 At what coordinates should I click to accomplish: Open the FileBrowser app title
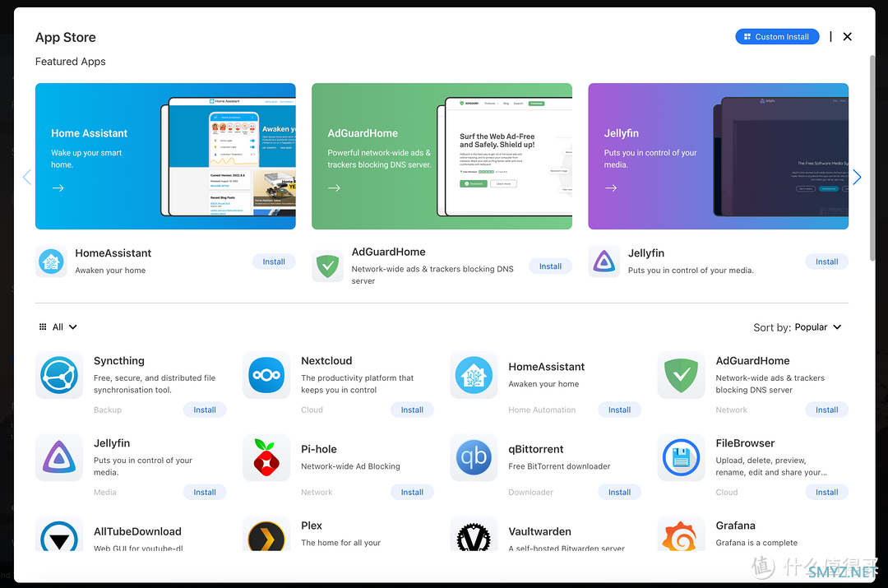pos(745,443)
